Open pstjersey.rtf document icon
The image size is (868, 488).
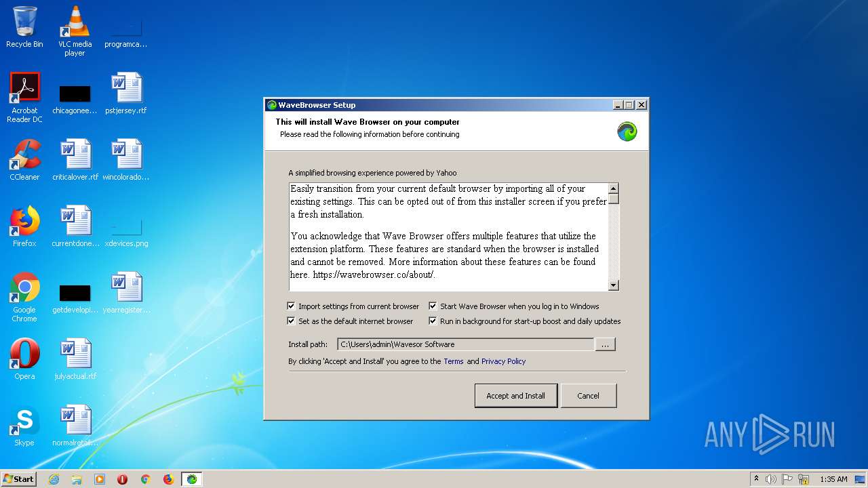[126, 94]
